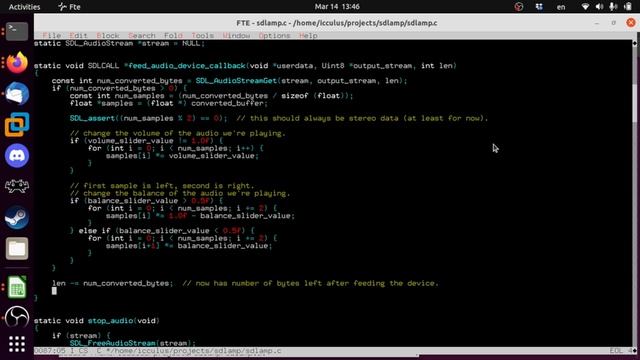Open the Window menu
Screen dimensions: 640x360
236,36
